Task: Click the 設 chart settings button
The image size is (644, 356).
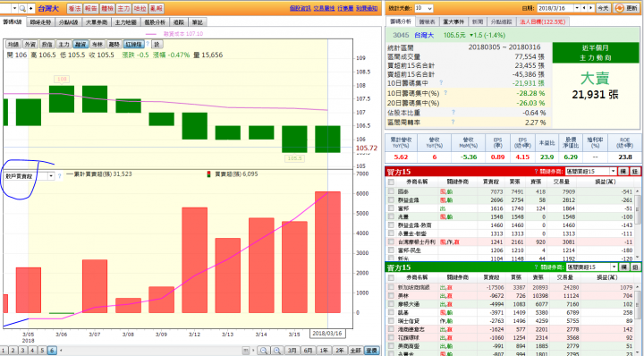Action: (x=157, y=45)
